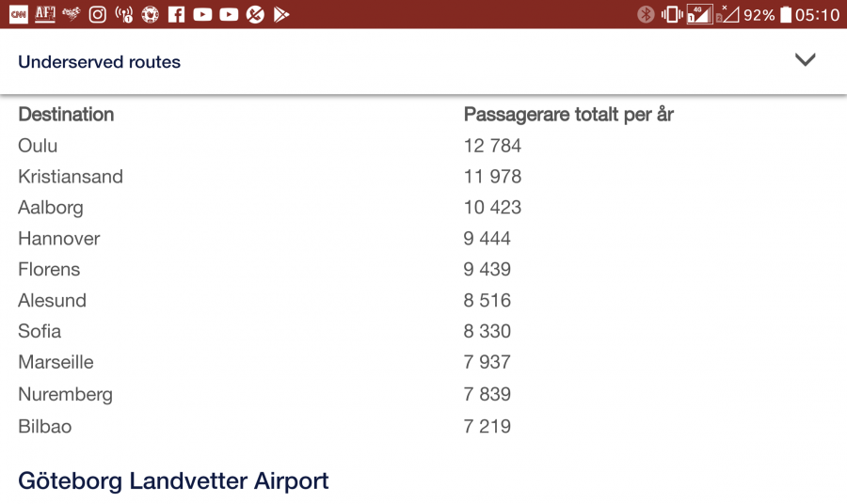Tap the missed call notification icon
The image size is (847, 504).
coord(255,14)
